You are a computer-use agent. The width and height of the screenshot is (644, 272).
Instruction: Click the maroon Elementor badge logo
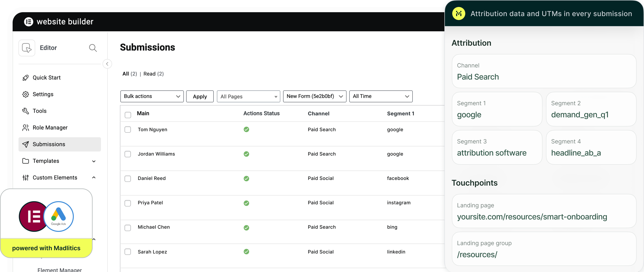(x=32, y=217)
